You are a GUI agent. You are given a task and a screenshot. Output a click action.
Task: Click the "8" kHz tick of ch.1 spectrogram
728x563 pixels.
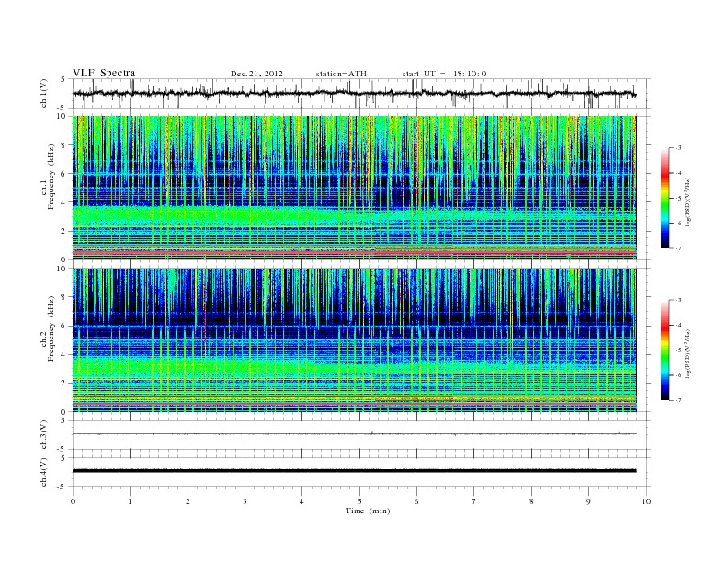pos(63,145)
